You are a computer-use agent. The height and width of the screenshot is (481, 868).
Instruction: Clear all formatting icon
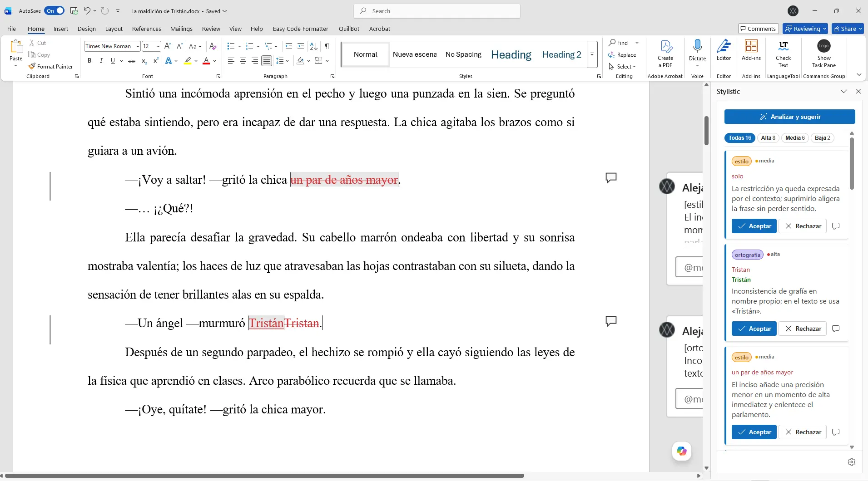[x=213, y=46]
